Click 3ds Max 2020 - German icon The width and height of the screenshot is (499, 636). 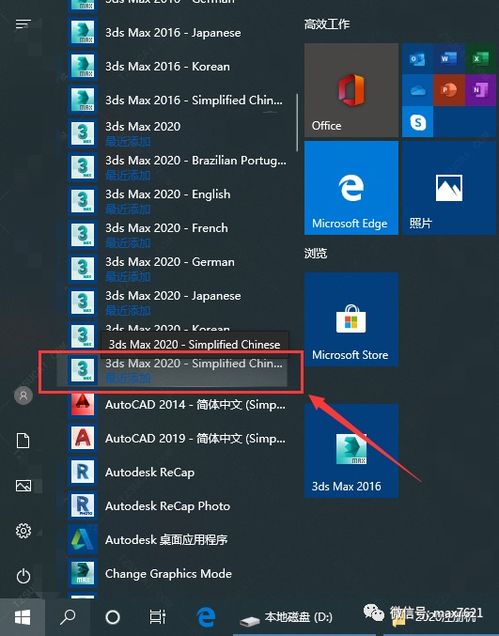[x=83, y=268]
